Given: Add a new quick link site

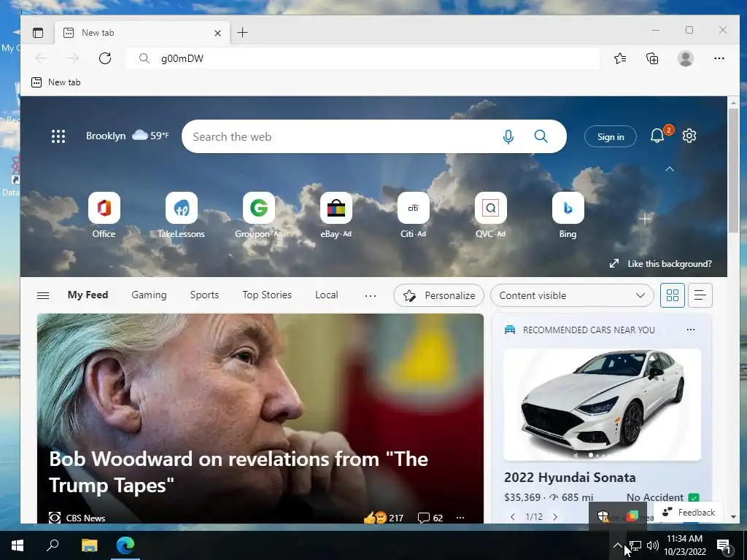Looking at the screenshot, I should (x=645, y=219).
